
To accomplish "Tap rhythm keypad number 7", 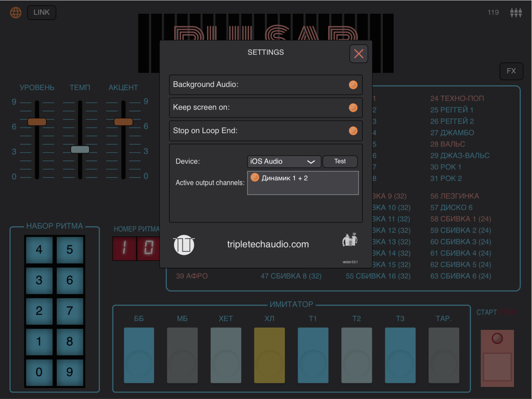I will pyautogui.click(x=70, y=311).
